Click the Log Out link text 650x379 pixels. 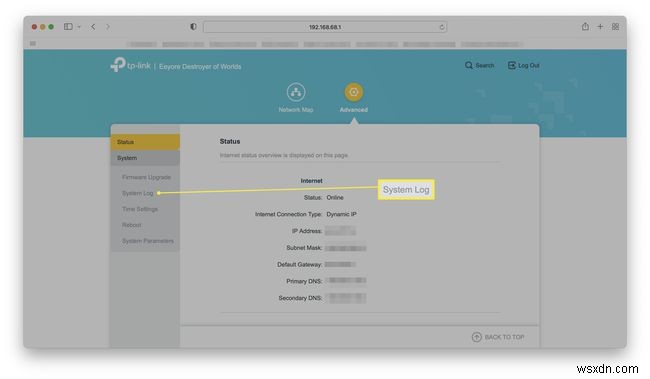click(x=529, y=66)
